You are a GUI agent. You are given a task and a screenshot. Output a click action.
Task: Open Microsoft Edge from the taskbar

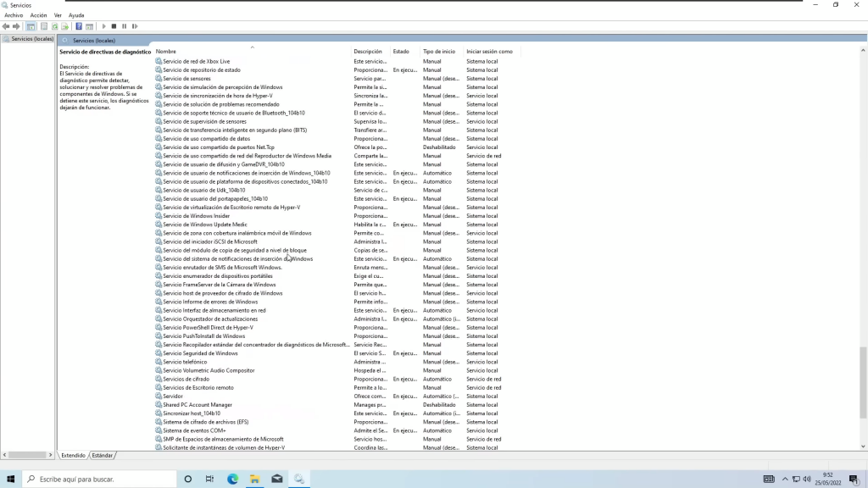tap(232, 479)
